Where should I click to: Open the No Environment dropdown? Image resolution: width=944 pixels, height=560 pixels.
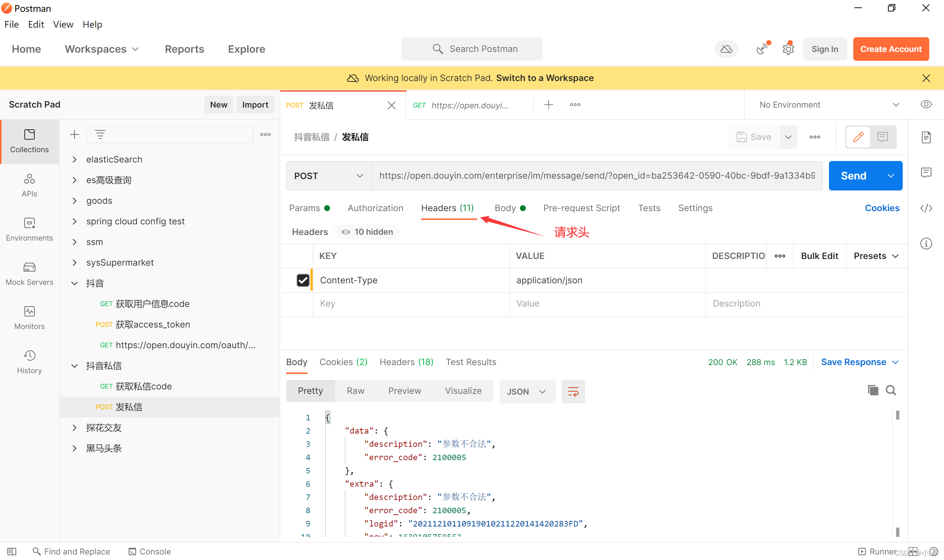pyautogui.click(x=829, y=105)
